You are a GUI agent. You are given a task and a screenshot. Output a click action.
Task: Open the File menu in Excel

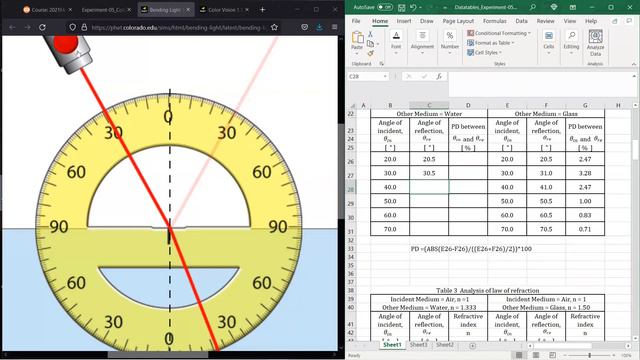click(356, 21)
